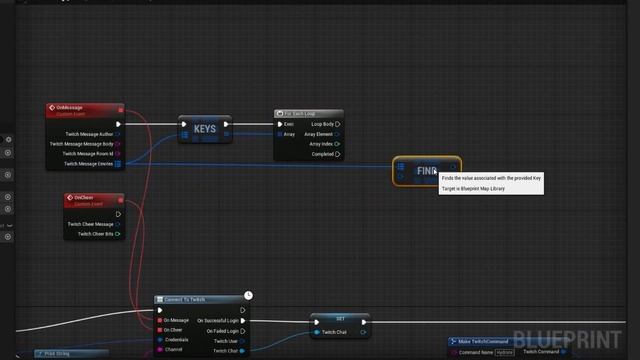Click the Twitch Cheer Bits output pin
This screenshot has width=640, height=360.
click(x=118, y=234)
